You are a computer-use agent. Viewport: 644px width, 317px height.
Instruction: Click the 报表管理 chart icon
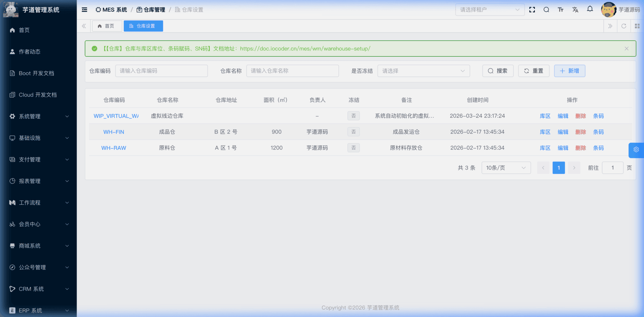tap(12, 181)
